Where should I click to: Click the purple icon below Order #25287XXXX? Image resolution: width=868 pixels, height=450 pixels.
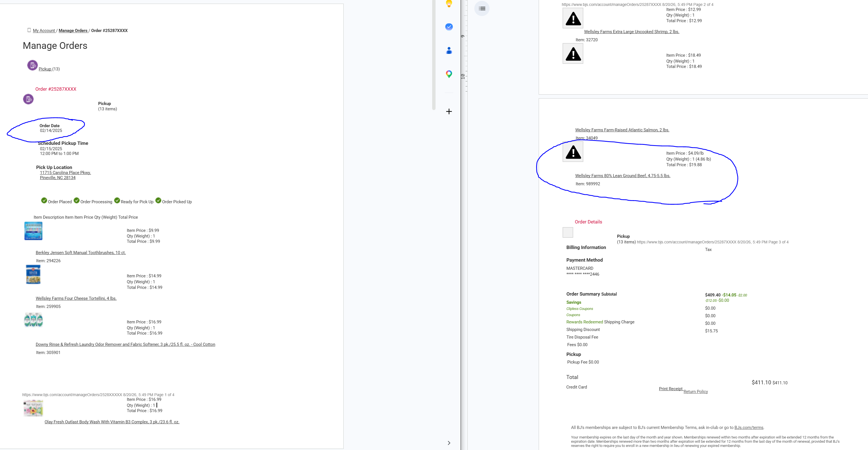(x=28, y=99)
